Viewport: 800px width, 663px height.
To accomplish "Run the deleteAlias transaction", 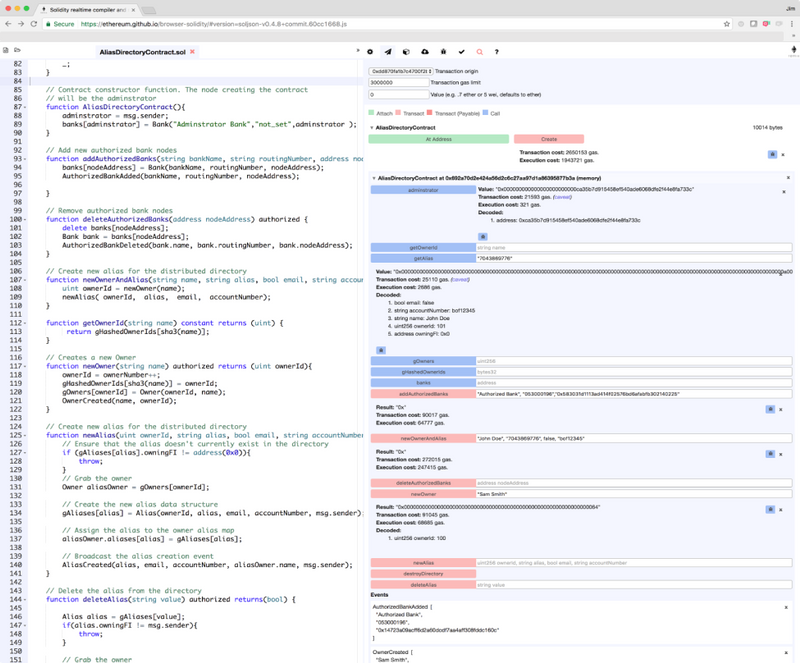I will coord(423,585).
